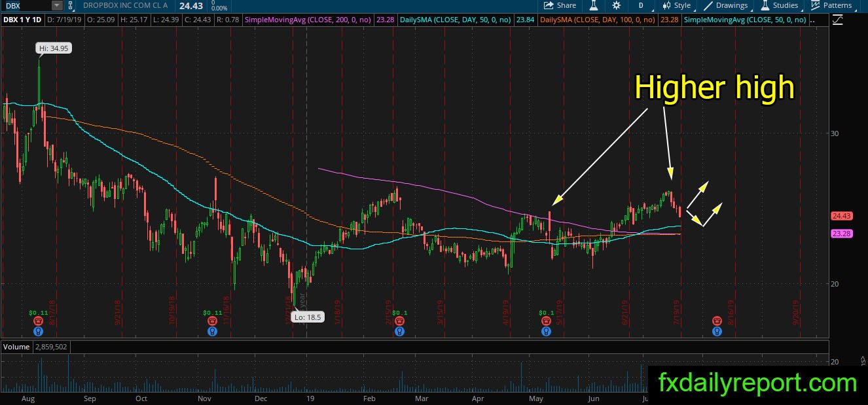Click the earnings phone icon near 8/16/19

717,321
